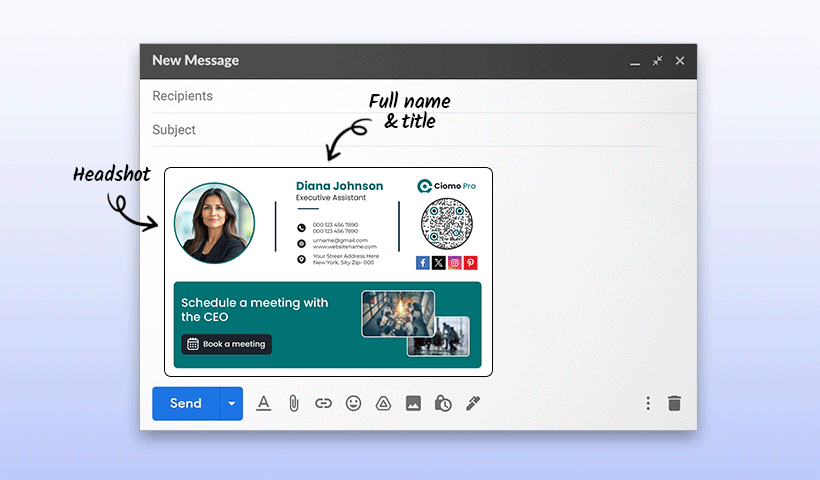Open the insert signature pen icon
Screen dimensions: 820x480
(473, 403)
